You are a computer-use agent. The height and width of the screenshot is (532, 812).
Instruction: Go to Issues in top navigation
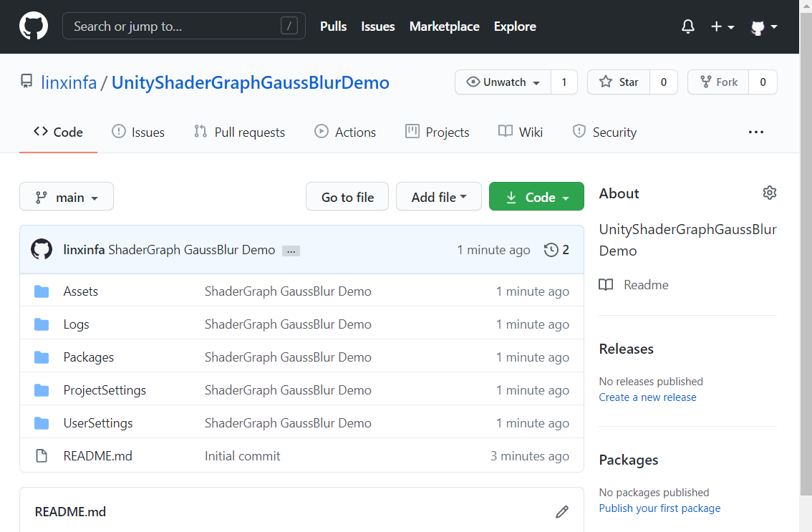click(378, 26)
